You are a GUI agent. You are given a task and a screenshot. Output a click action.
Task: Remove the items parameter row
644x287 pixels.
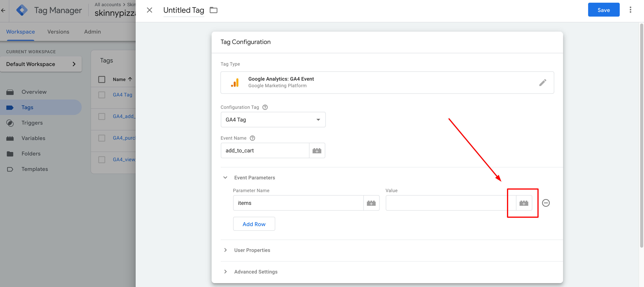pyautogui.click(x=546, y=203)
